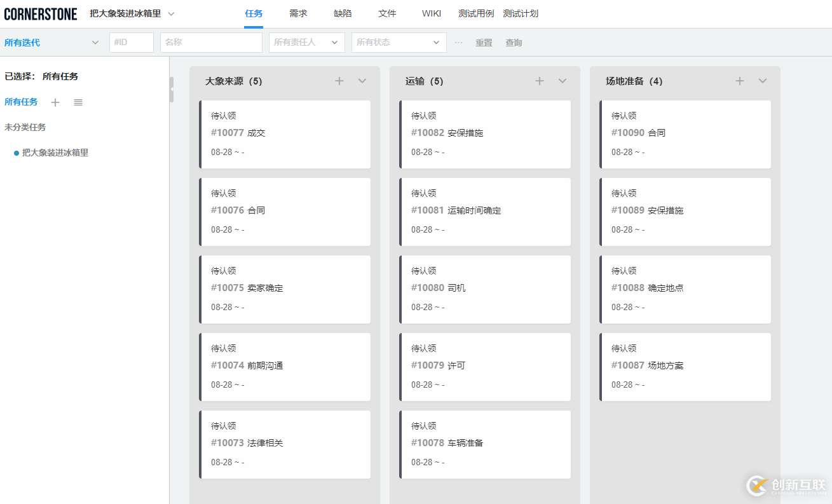The image size is (832, 504).
Task: Add a new card in 场地准备 column
Action: point(740,81)
